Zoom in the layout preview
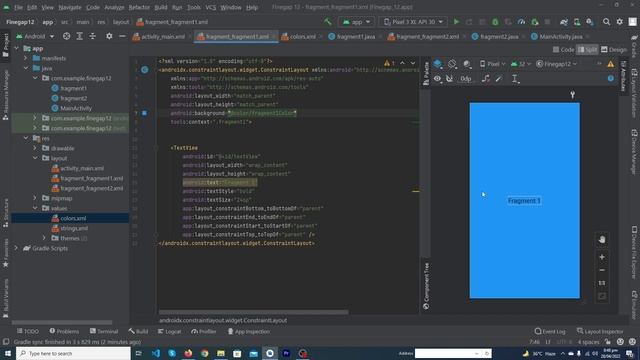 coord(602,257)
